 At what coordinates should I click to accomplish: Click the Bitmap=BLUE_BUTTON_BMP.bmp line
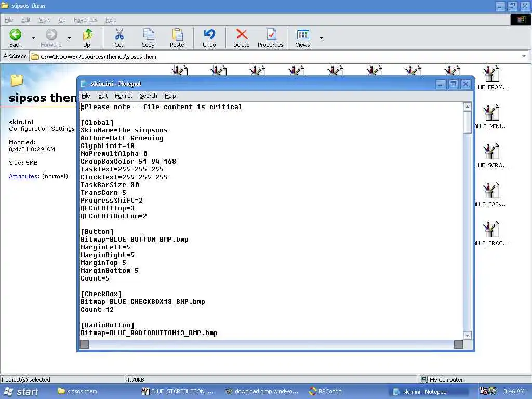point(135,239)
